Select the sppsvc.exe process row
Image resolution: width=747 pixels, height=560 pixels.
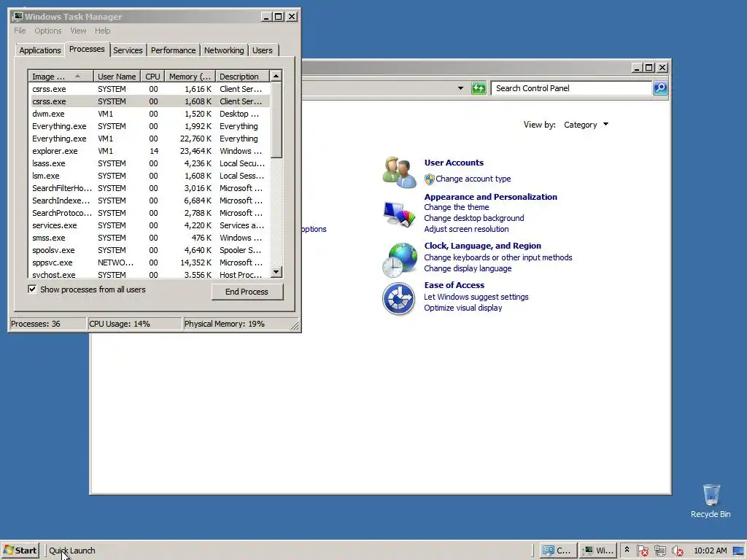coord(149,262)
